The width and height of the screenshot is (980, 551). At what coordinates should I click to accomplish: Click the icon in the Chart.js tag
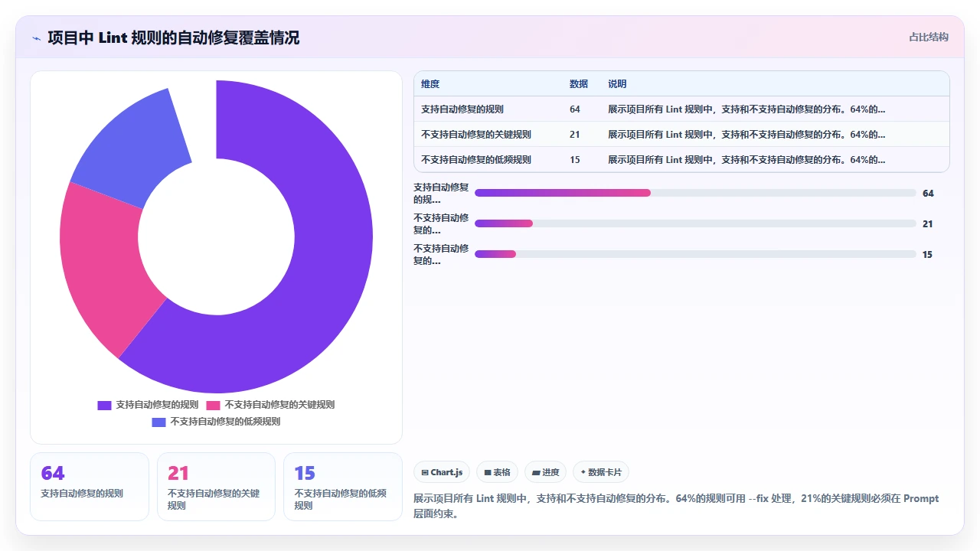[x=425, y=473]
